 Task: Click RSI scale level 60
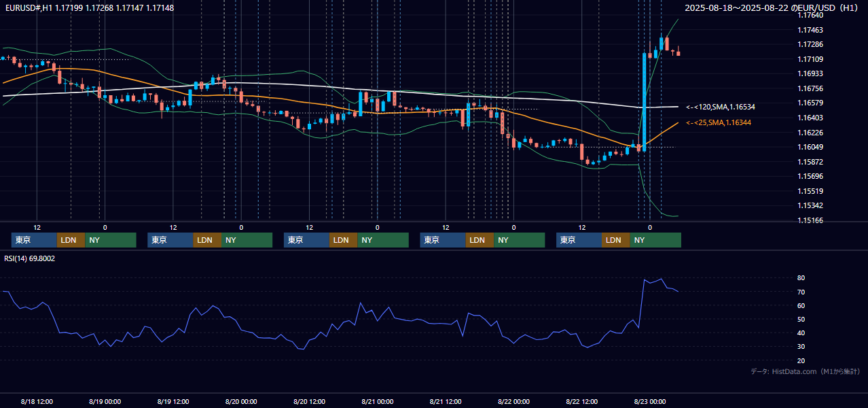pos(801,305)
